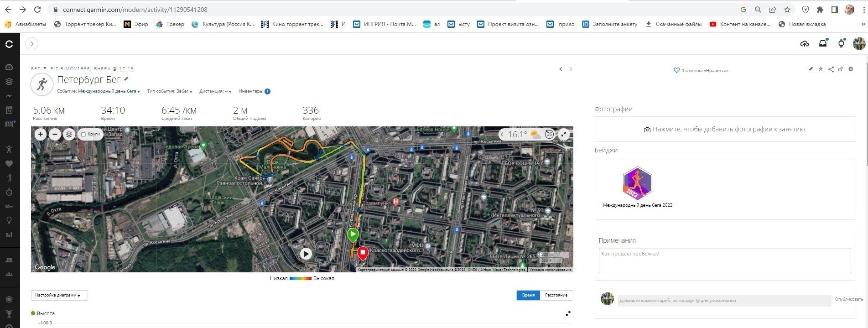The height and width of the screenshot is (328, 868).
Task: Open the activity privacy lock icon
Action: (840, 69)
